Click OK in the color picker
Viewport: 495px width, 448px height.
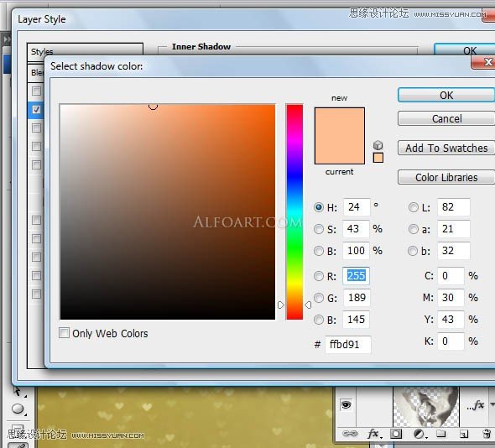[x=446, y=95]
